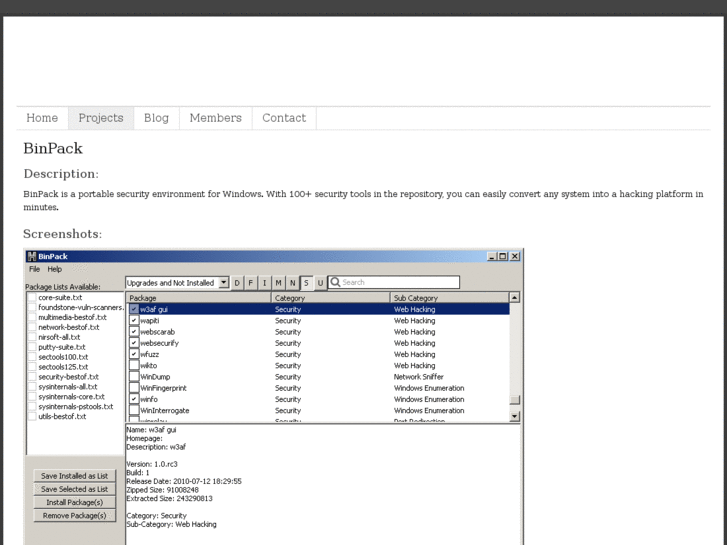Image resolution: width=727 pixels, height=545 pixels.
Task: Check the wikto package checkbox
Action: [x=134, y=365]
